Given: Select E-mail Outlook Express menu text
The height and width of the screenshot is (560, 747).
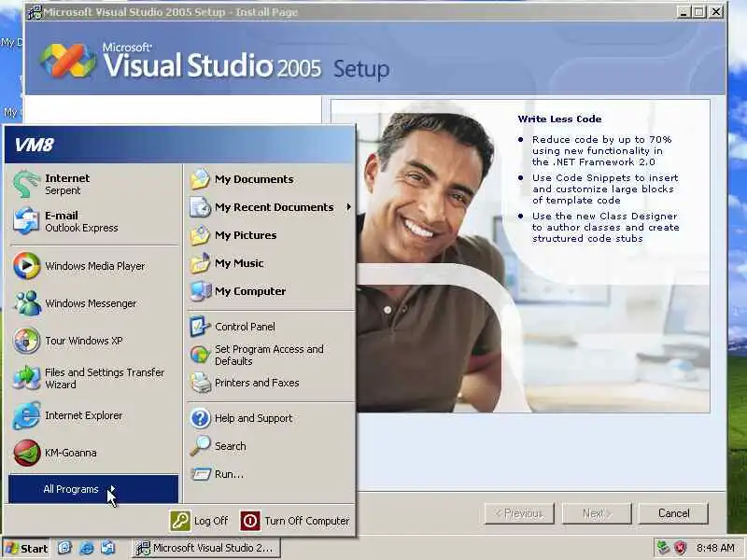Looking at the screenshot, I should [x=81, y=221].
